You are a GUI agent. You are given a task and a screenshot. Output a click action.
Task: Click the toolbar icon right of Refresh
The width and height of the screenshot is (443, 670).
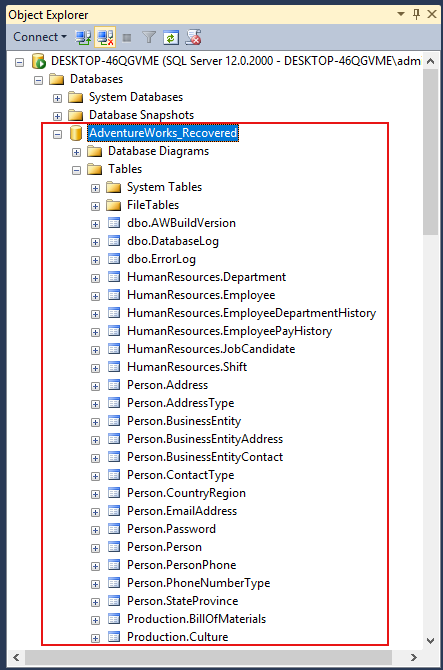click(193, 38)
